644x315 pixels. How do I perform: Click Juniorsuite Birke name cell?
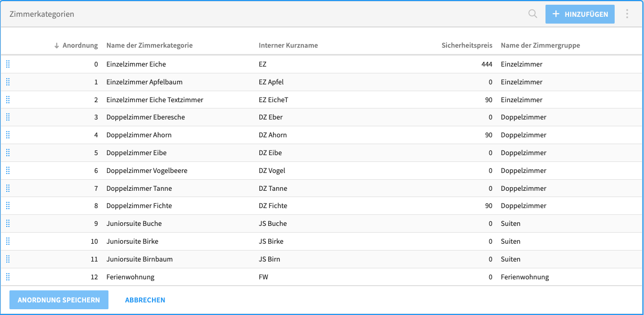tap(132, 241)
